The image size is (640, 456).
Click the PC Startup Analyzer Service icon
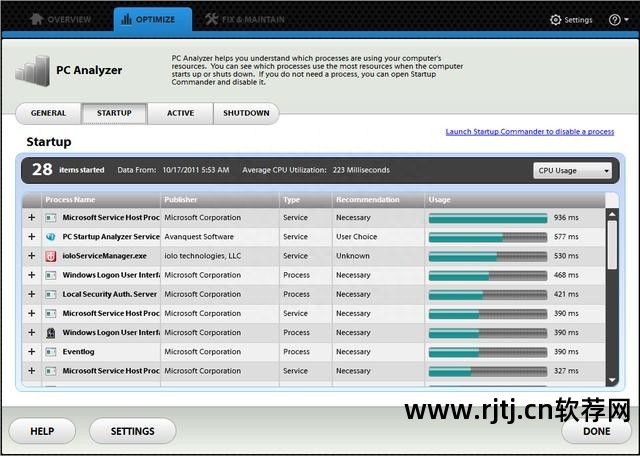(x=50, y=237)
